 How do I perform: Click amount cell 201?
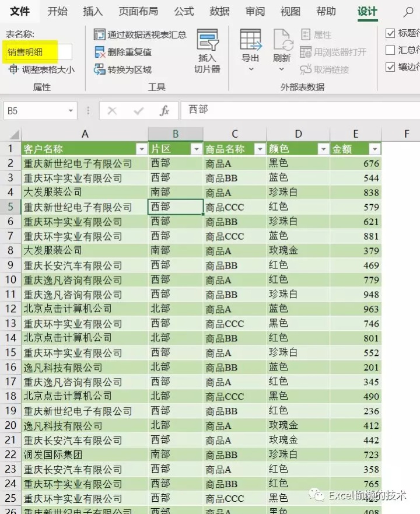[x=356, y=367]
